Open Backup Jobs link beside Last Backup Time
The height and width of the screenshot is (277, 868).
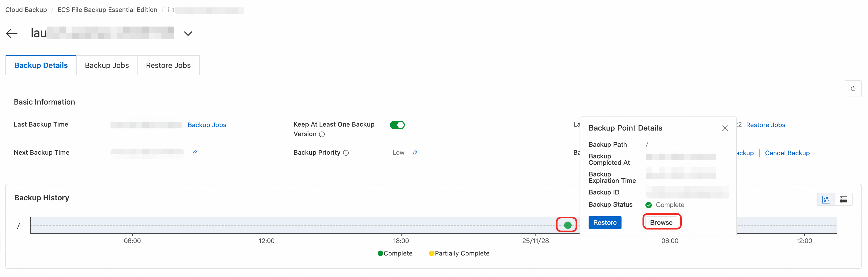tap(207, 125)
